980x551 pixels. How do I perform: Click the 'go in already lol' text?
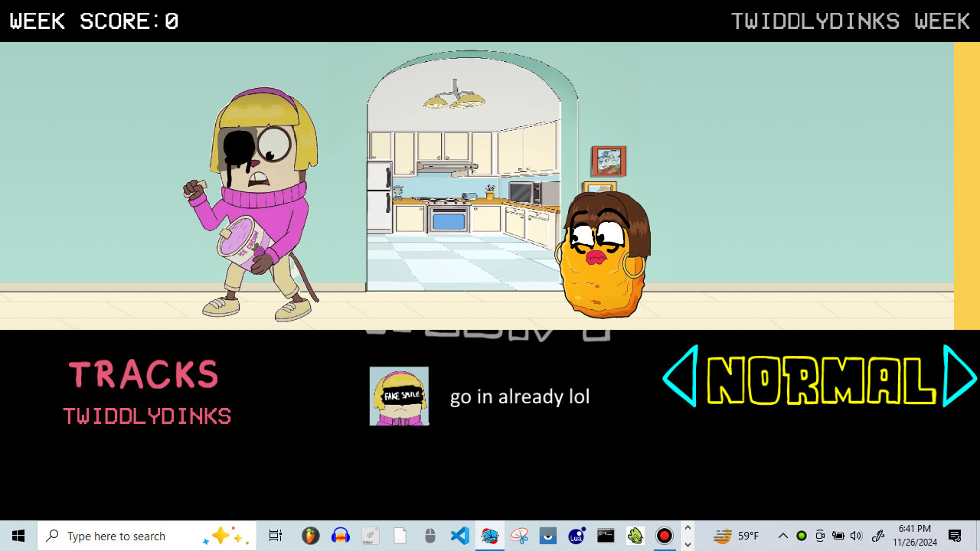(520, 396)
